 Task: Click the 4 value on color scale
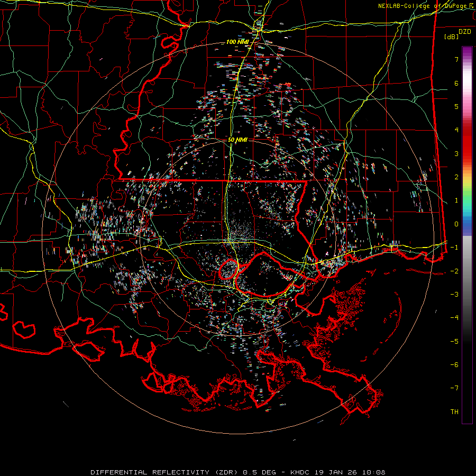pos(456,130)
